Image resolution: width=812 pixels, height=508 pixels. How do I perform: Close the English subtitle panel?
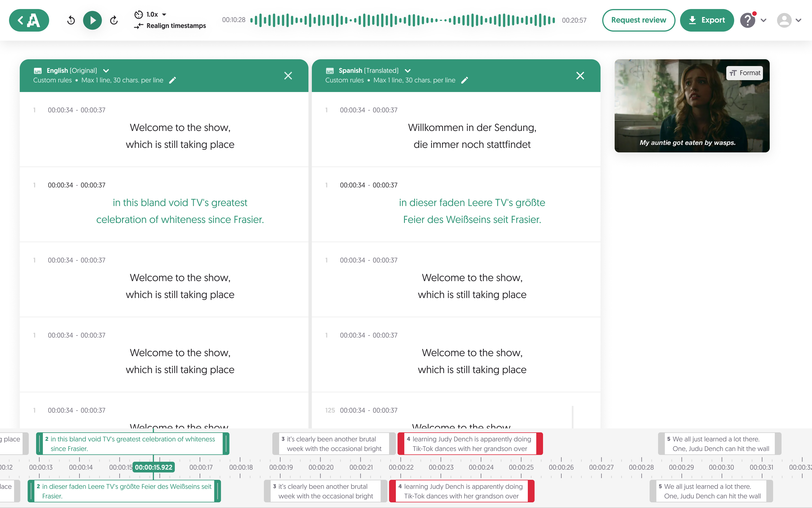288,76
